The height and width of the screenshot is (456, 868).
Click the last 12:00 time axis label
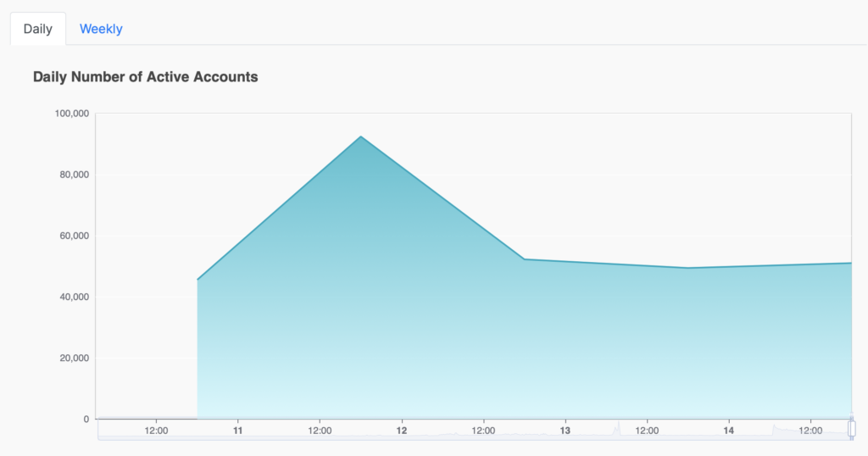point(810,431)
